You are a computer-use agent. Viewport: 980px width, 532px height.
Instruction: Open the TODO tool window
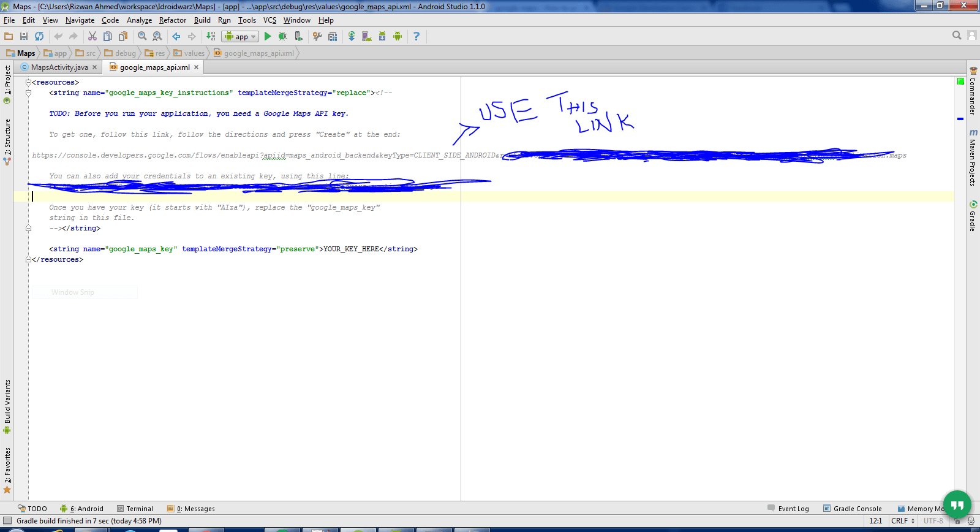(32, 509)
